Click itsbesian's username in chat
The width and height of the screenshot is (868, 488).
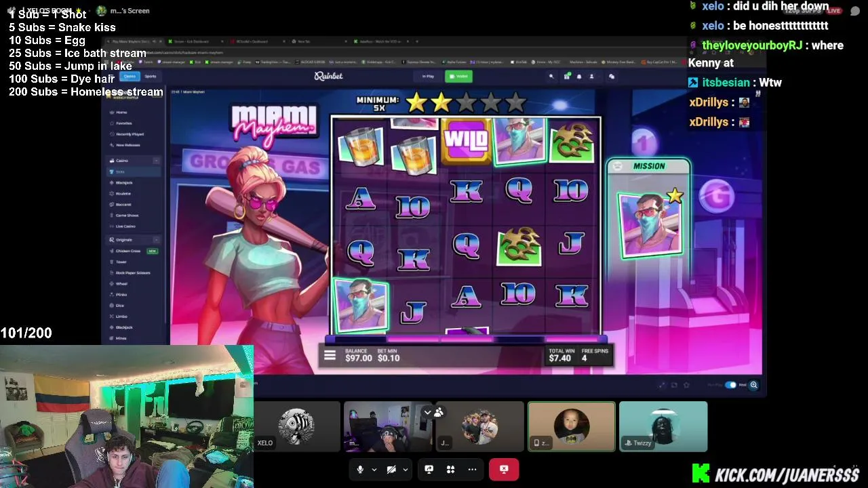[x=726, y=83]
